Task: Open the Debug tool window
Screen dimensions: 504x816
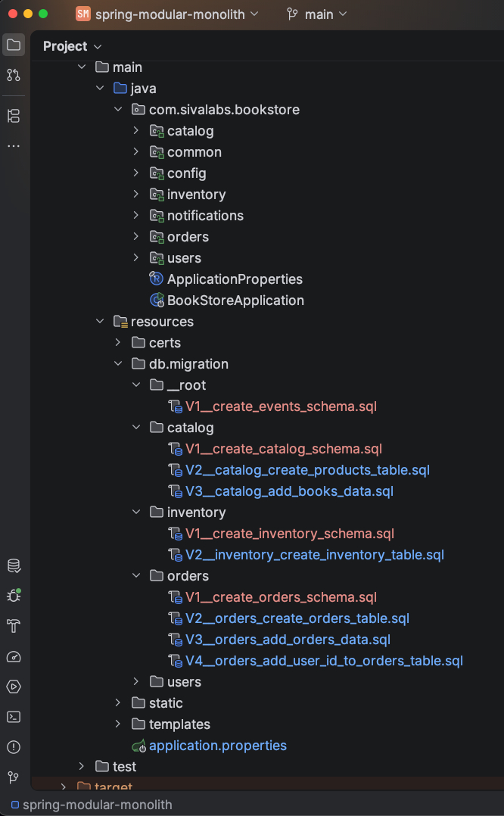Action: 14,596
